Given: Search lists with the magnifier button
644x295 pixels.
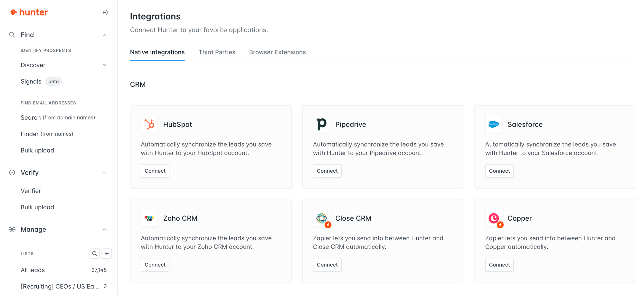Looking at the screenshot, I should pos(95,254).
